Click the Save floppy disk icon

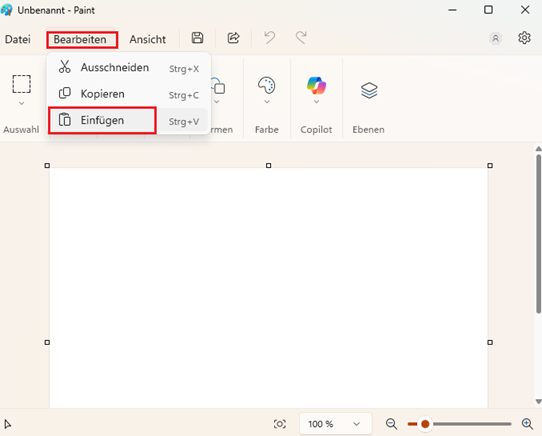click(197, 38)
